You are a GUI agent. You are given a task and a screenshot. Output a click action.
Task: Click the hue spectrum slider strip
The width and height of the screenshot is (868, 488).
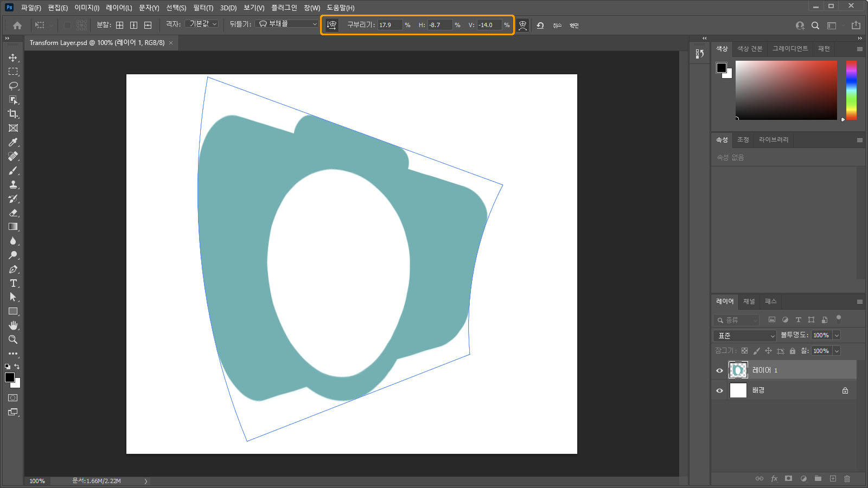[x=851, y=90]
